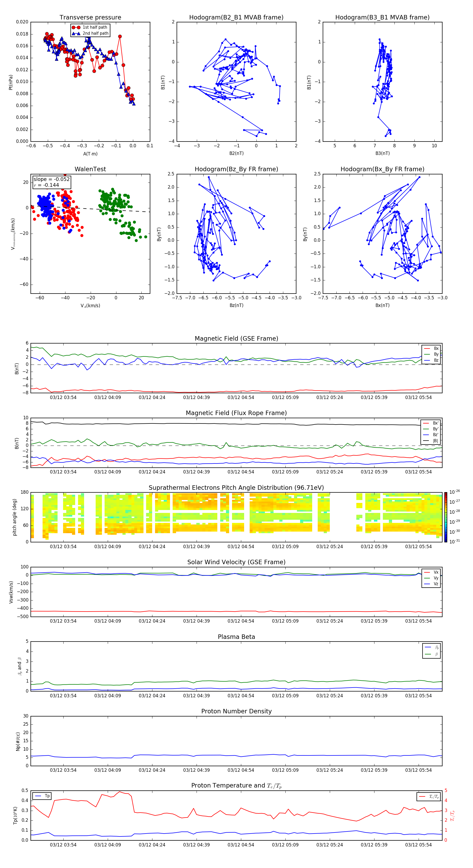
Task: Click the 10^-26 colorbar tick label
Action: [455, 492]
